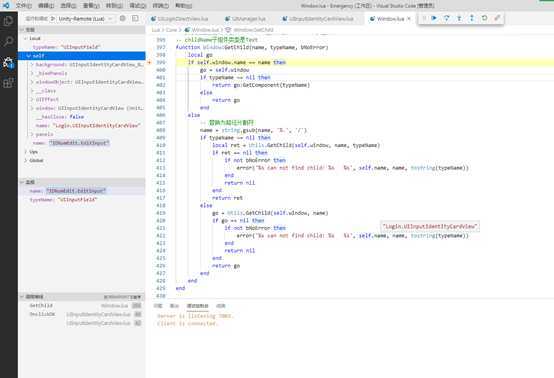
Task: Open launch.json with the gear icon
Action: (x=123, y=18)
